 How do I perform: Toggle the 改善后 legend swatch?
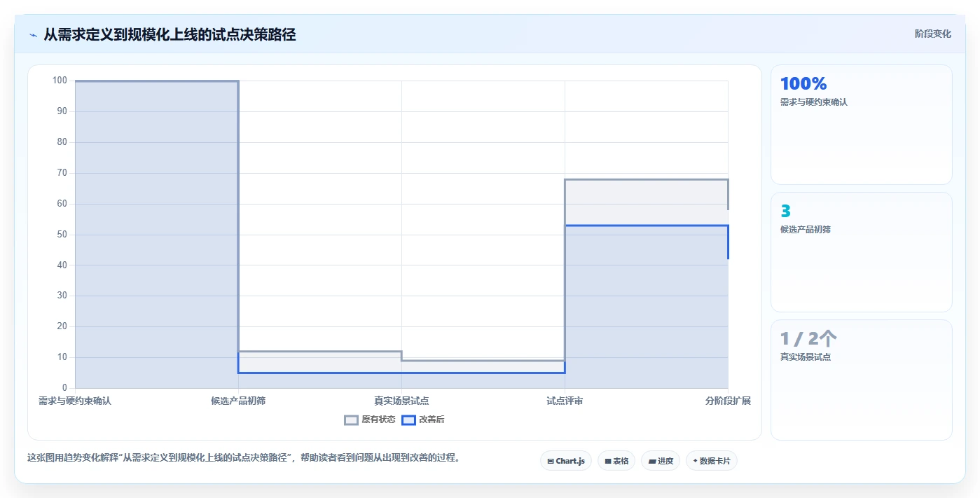408,420
